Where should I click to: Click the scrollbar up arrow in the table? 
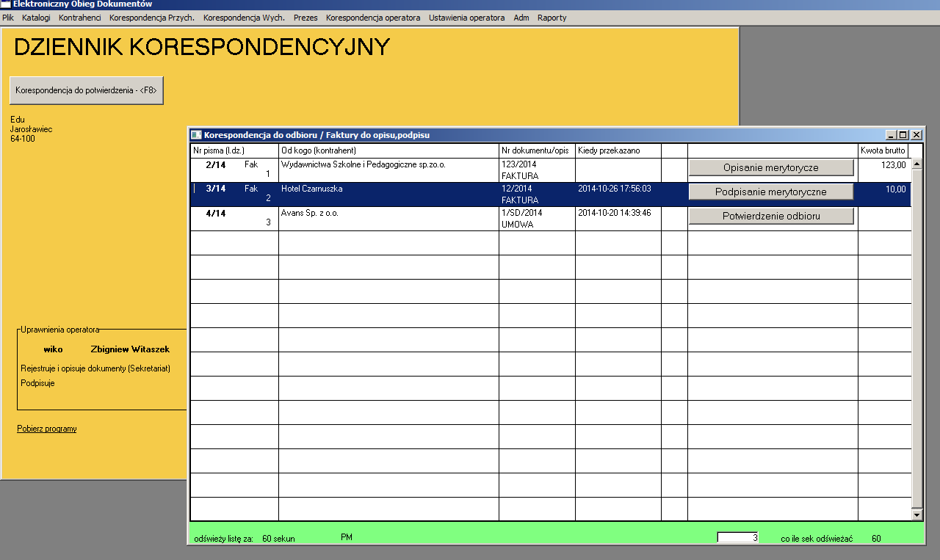point(916,164)
